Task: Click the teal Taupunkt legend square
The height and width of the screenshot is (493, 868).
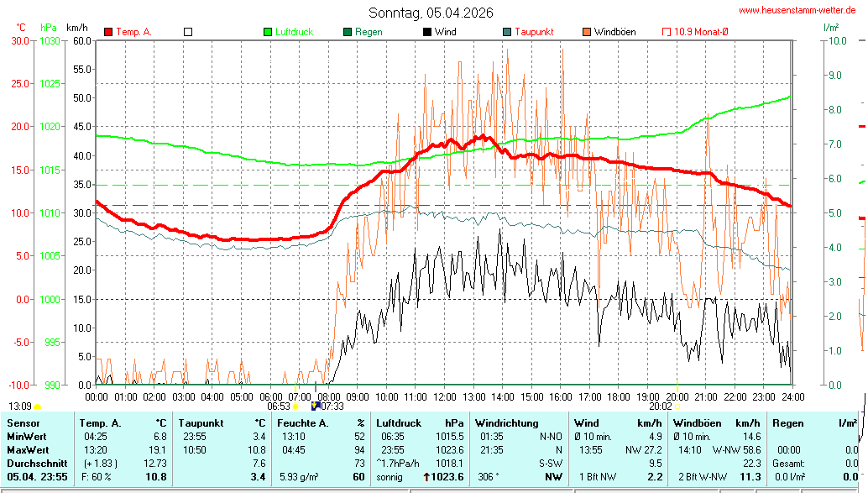Action: click(507, 32)
